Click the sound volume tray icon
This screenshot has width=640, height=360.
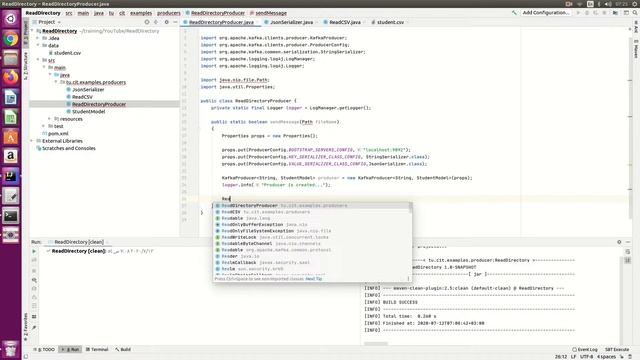tap(608, 4)
